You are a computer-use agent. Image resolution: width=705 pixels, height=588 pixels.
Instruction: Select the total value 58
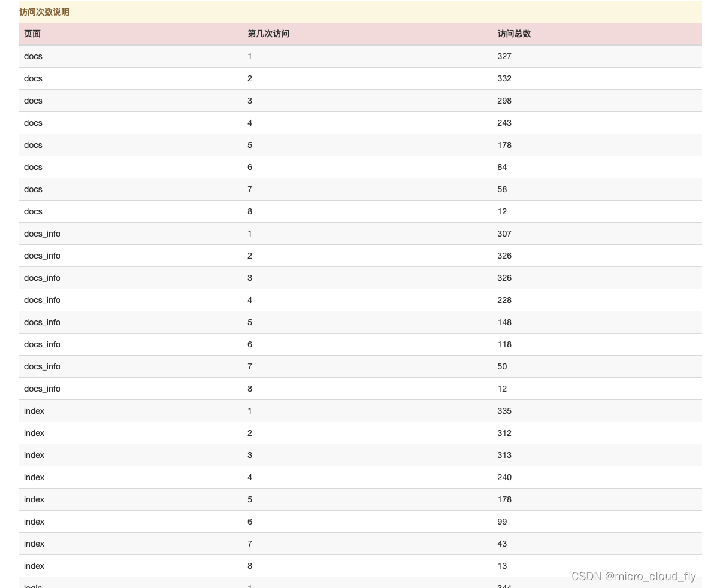[x=502, y=189]
